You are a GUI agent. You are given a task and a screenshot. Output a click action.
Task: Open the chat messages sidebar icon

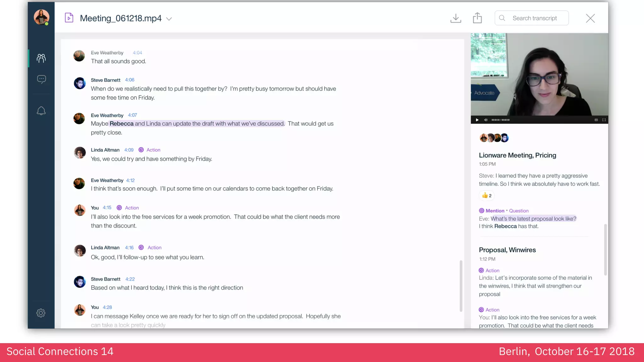tap(41, 79)
